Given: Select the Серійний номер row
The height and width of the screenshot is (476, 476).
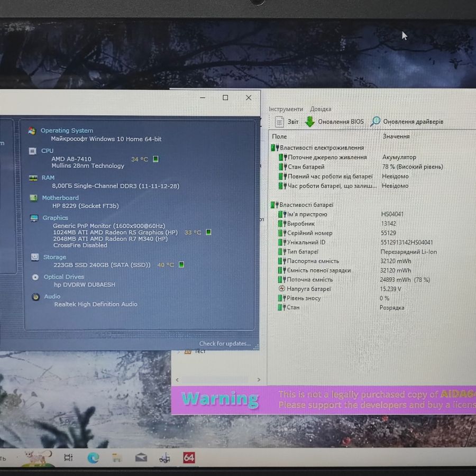Looking at the screenshot, I should 337,233.
